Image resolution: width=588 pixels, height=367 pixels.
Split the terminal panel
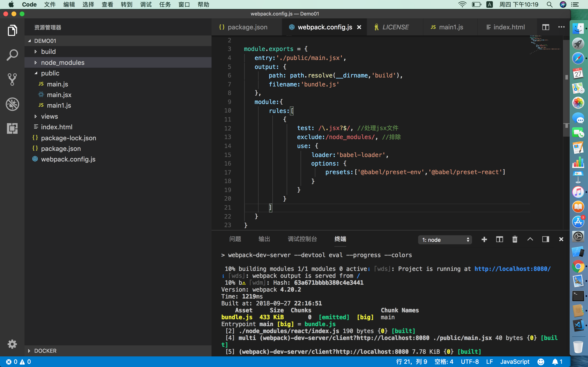[x=499, y=239]
